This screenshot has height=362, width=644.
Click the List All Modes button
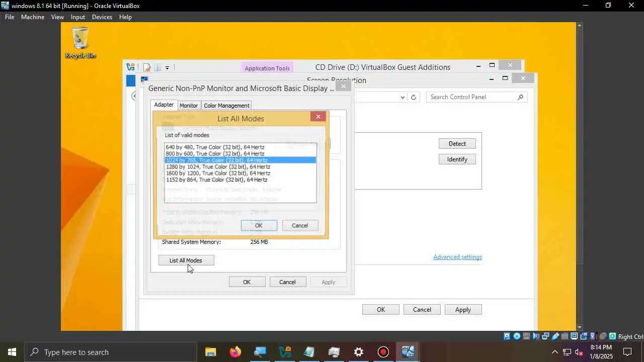(186, 260)
